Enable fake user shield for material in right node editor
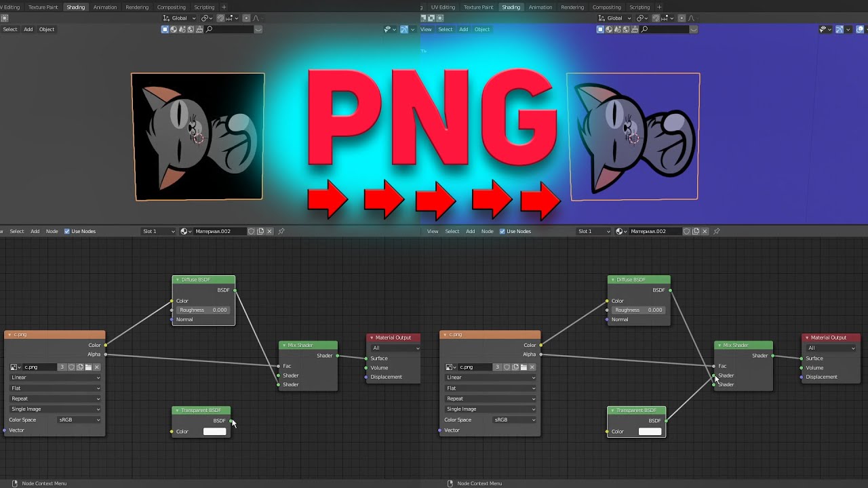The image size is (868, 488). pyautogui.click(x=687, y=231)
